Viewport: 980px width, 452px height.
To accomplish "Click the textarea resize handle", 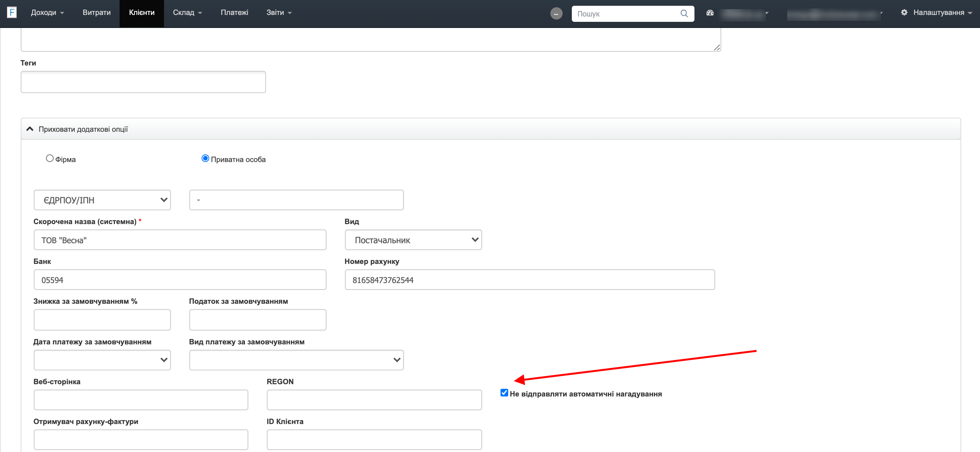I will coord(717,47).
